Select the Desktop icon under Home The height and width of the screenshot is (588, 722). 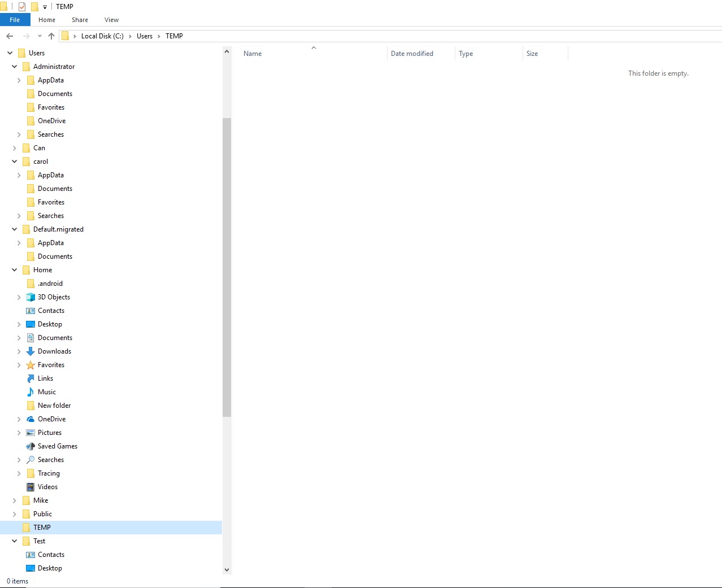tap(31, 324)
